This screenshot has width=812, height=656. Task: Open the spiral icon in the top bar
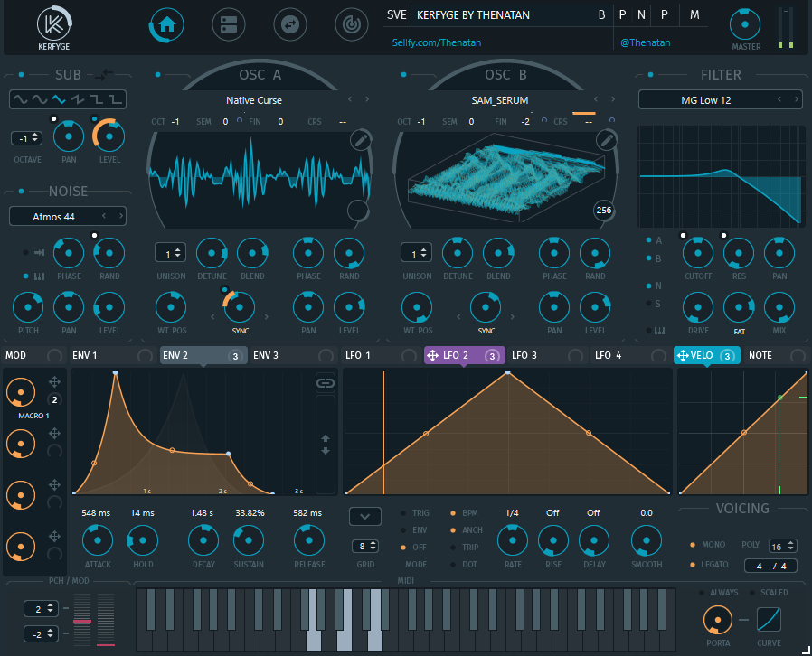[x=352, y=24]
